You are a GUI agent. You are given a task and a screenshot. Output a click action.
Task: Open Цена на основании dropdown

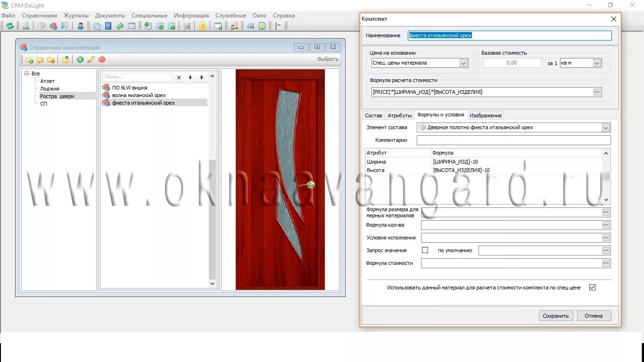463,63
